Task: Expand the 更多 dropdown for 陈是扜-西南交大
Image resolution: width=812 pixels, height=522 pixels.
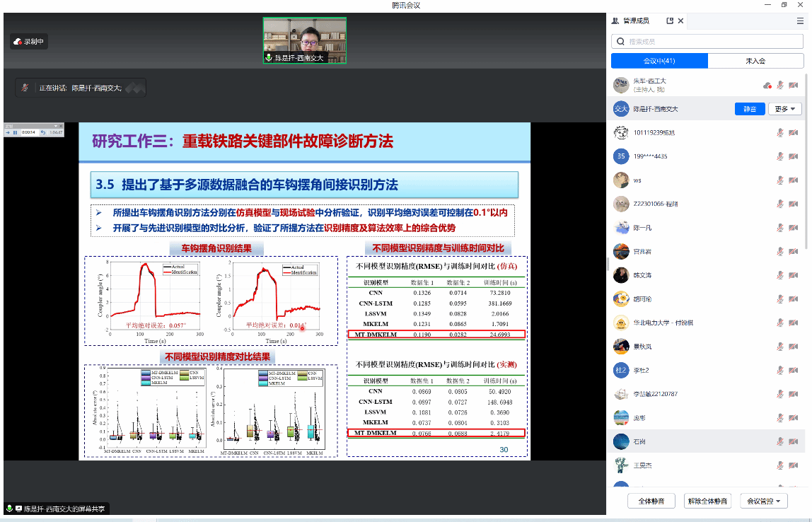Action: coord(786,109)
